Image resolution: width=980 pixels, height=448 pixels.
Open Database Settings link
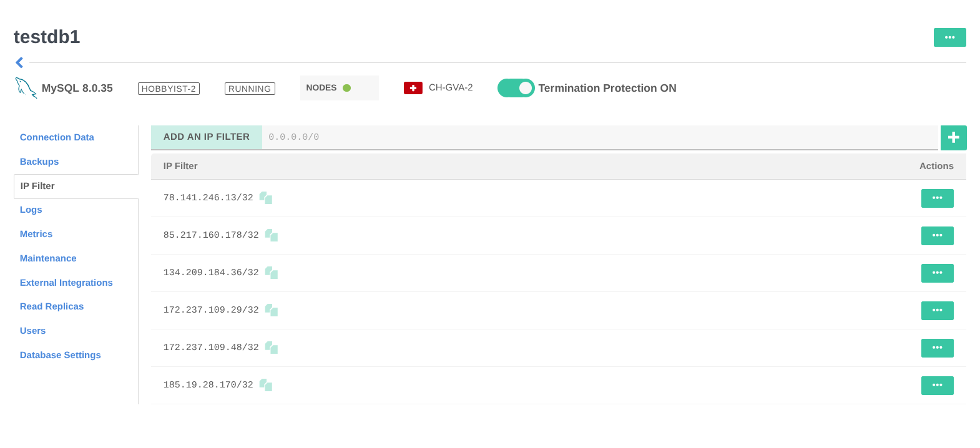click(x=61, y=355)
